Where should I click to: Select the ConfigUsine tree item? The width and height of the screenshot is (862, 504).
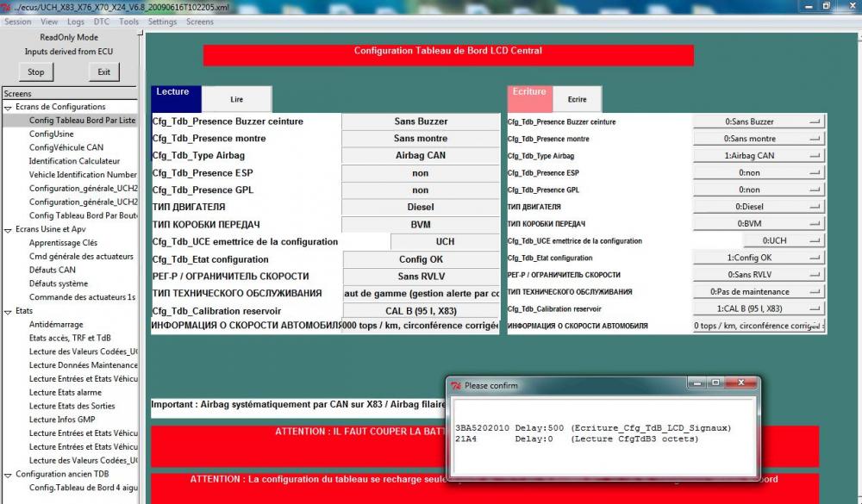tap(51, 134)
